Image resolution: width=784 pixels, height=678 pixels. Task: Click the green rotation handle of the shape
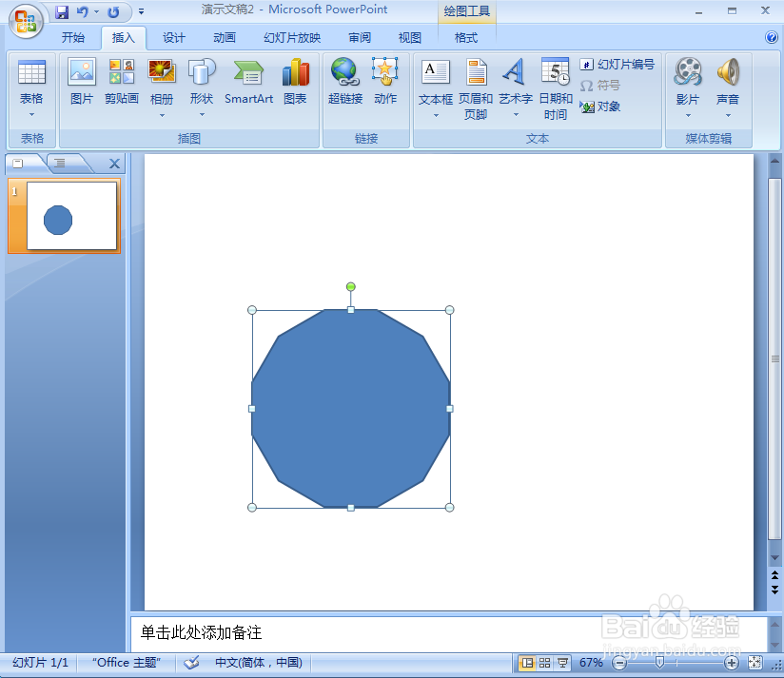click(x=351, y=287)
